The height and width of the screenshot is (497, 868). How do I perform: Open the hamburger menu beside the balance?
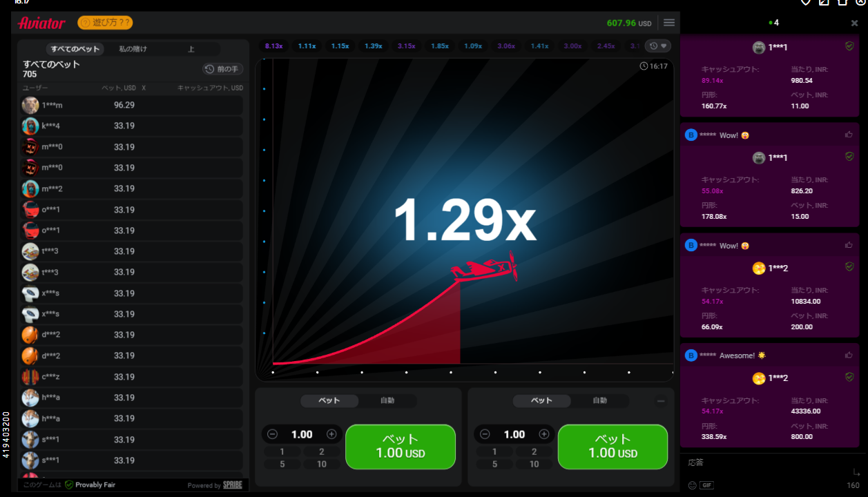(x=668, y=23)
